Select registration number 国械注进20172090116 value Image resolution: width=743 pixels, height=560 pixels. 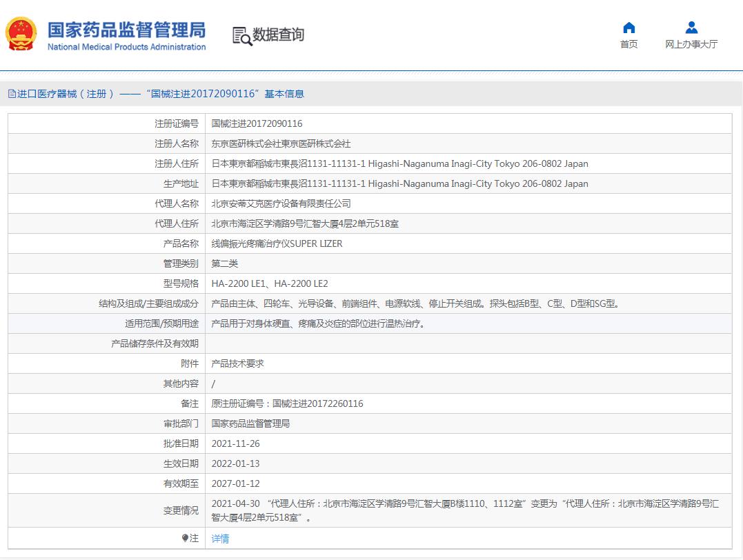click(257, 123)
